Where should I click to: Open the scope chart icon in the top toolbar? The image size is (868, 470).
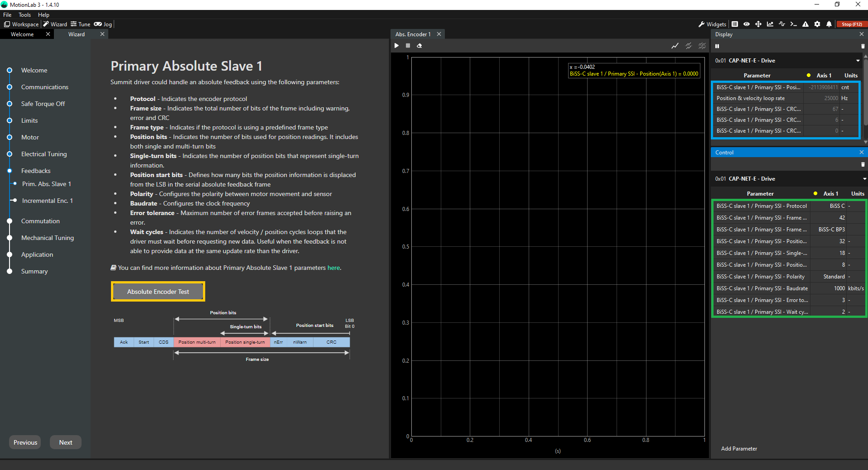770,24
